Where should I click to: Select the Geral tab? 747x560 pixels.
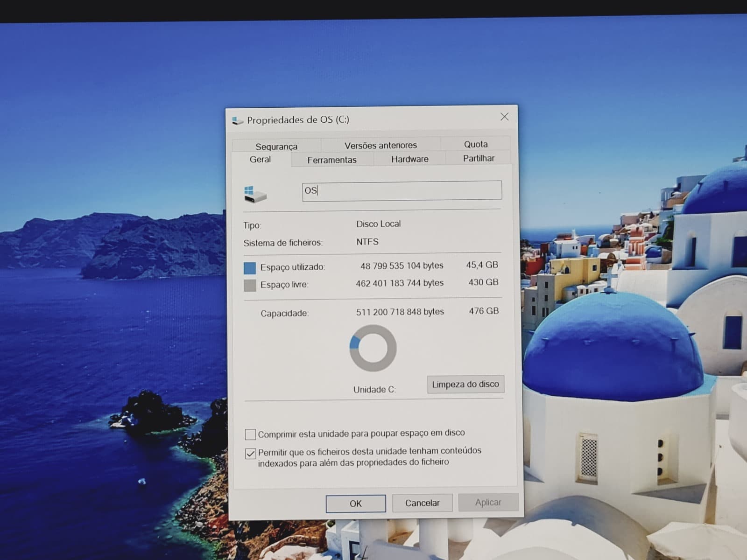click(x=260, y=159)
